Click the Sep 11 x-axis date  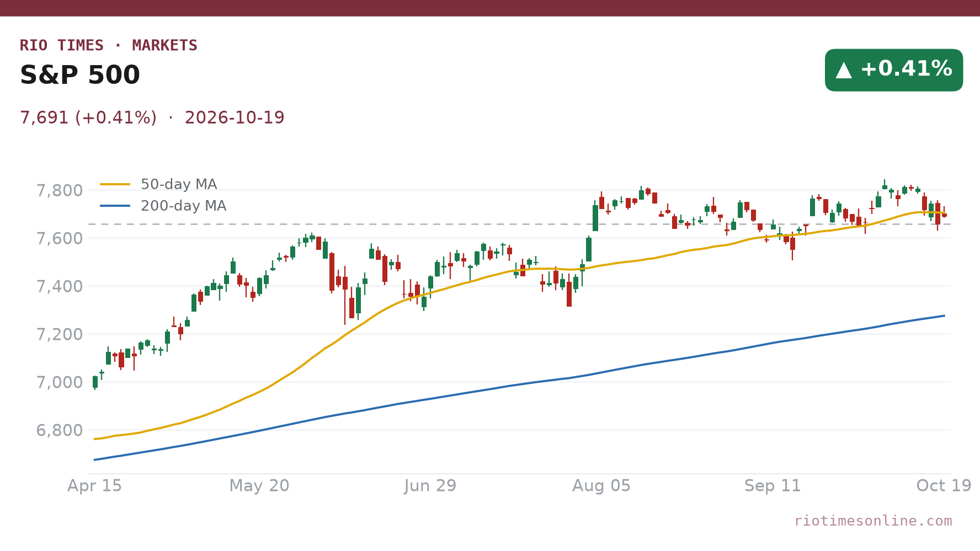[x=773, y=486]
